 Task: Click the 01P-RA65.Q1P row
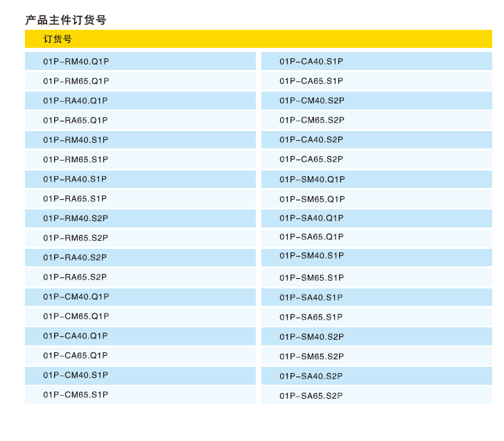tap(76, 120)
